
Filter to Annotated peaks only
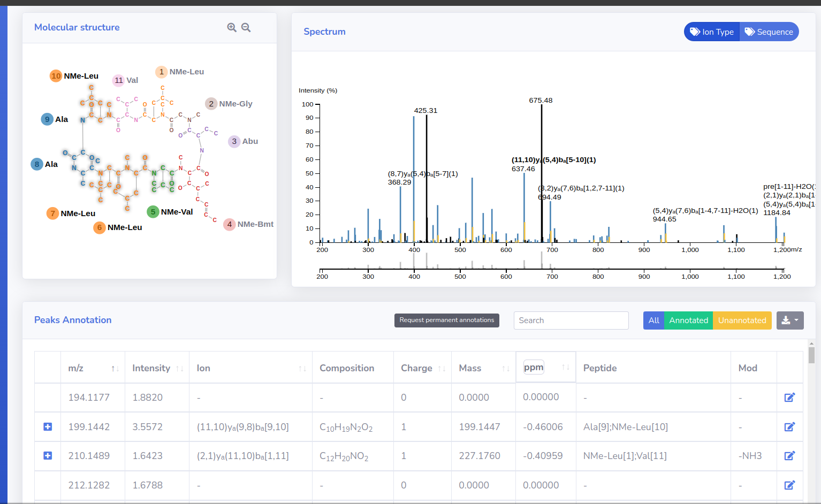(688, 320)
